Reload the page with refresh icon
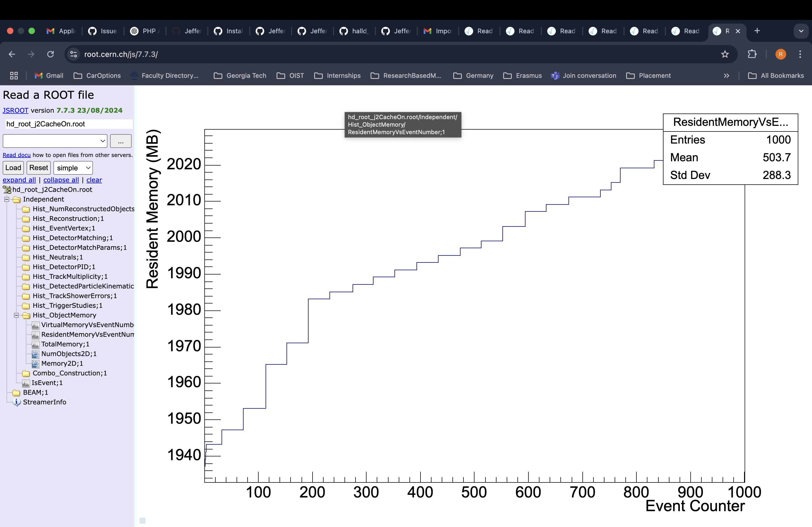Image resolution: width=812 pixels, height=527 pixels. tap(50, 54)
